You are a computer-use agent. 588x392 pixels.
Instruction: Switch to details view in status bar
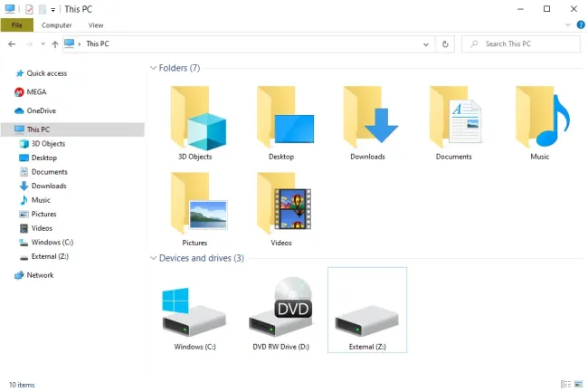coord(565,385)
